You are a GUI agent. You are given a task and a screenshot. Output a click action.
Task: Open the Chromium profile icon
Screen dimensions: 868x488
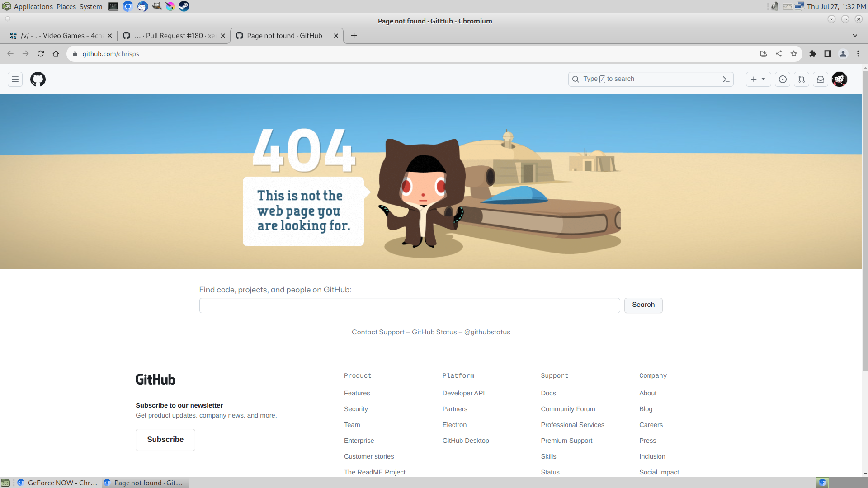(843, 54)
